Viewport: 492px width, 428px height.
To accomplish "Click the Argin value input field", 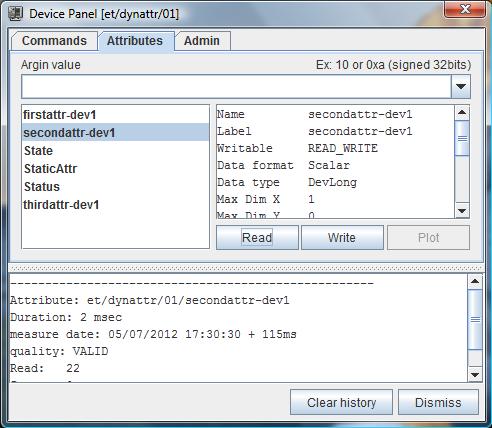I will 236,87.
